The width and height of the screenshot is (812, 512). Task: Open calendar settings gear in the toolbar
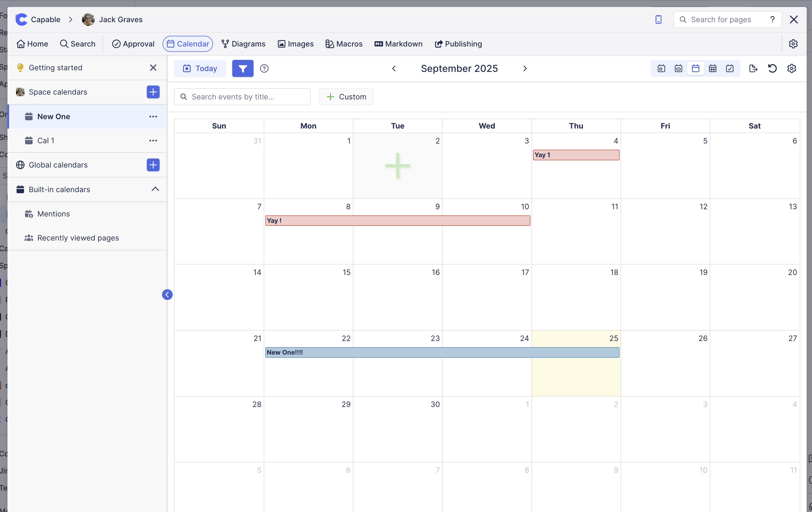point(792,68)
